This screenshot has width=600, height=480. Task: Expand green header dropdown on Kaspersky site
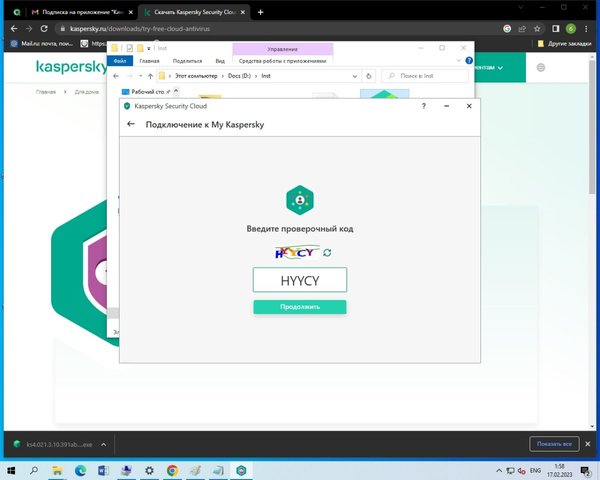500,68
